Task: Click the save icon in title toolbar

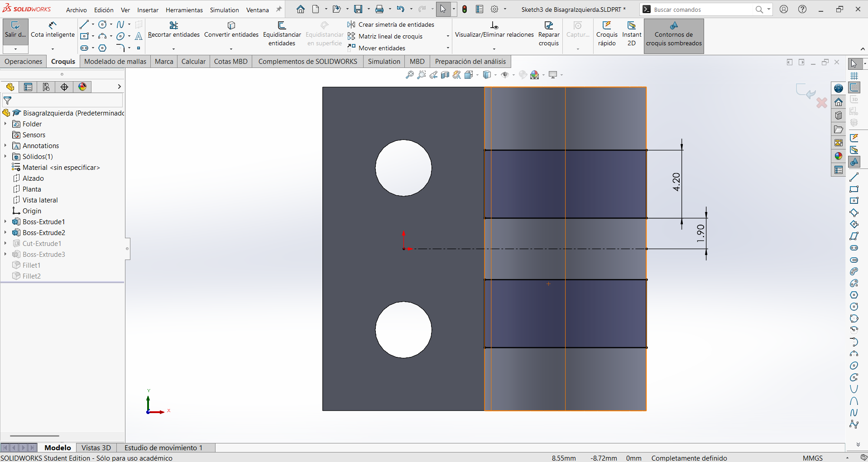Action: pyautogui.click(x=358, y=9)
